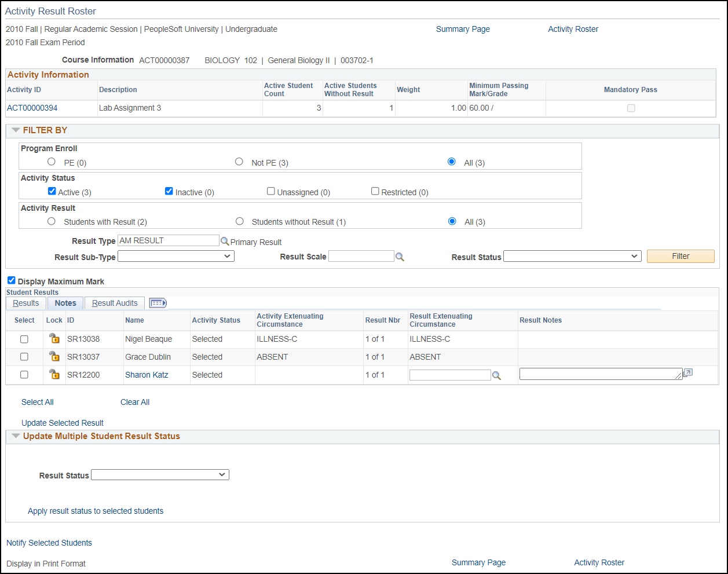
Task: Click the lock icon for SR13038
Action: coord(54,339)
